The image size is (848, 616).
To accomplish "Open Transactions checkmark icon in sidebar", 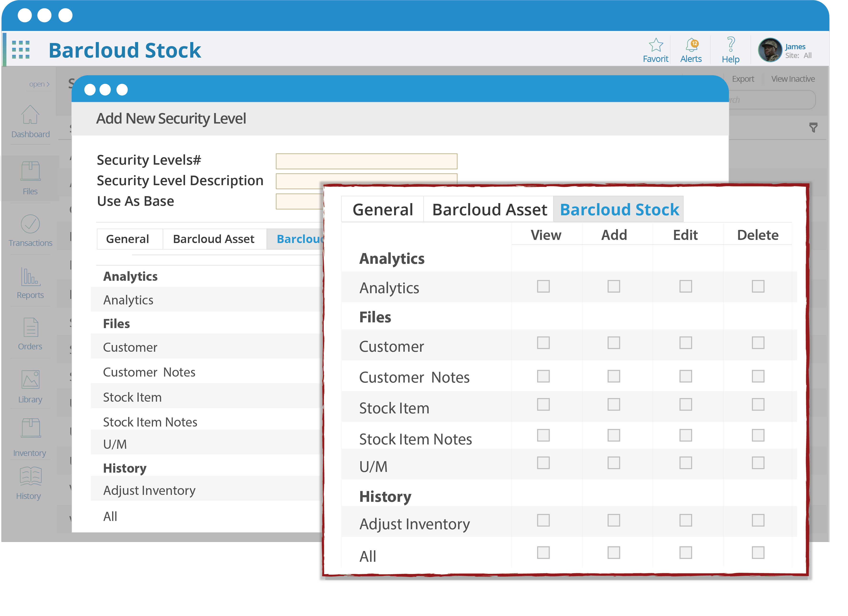I will pyautogui.click(x=30, y=224).
